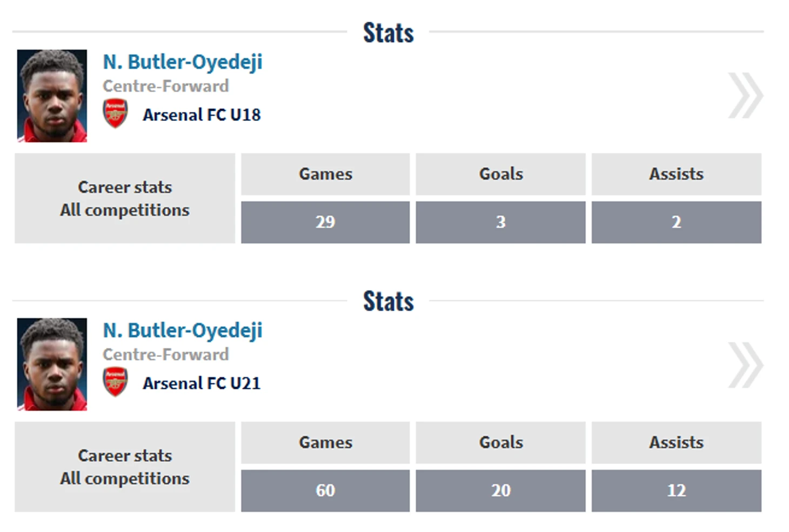Image resolution: width=789 pixels, height=532 pixels.
Task: Open the Arsenal crest icon beside U18
Action: pos(115,113)
